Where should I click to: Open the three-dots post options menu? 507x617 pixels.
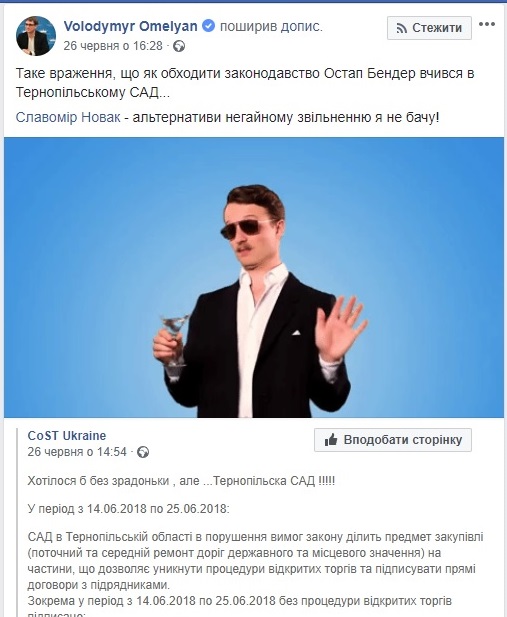(487, 24)
